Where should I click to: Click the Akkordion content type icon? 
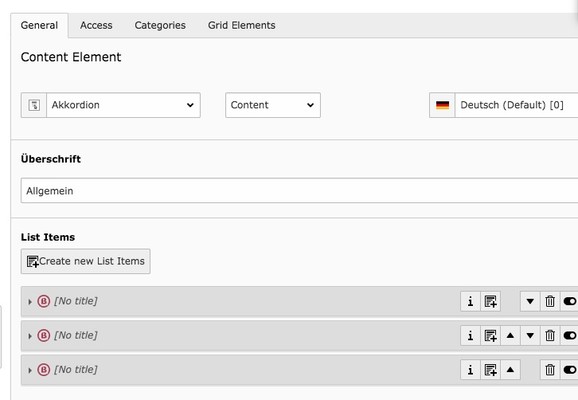34,105
